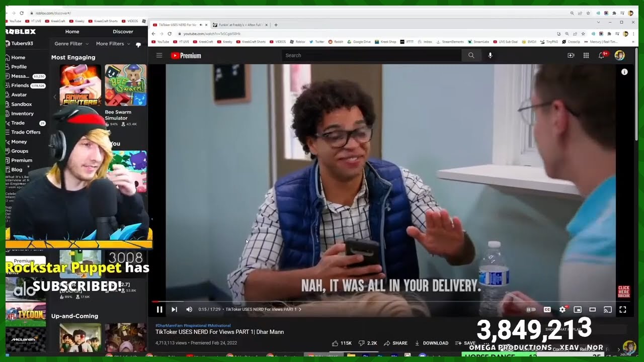Viewport: 644px width, 362px height.
Task: Expand chapter title TikToker USES NERD chevron
Action: point(300,310)
